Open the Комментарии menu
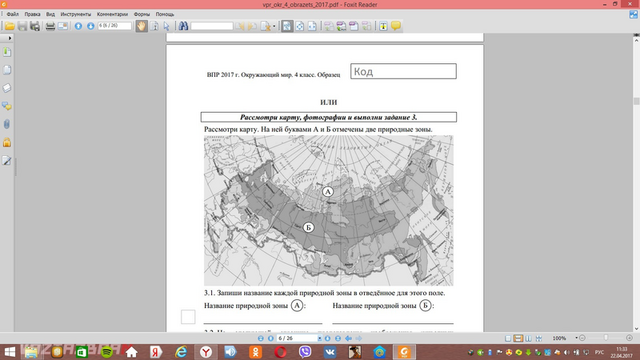This screenshot has height=360, width=640. (x=112, y=14)
